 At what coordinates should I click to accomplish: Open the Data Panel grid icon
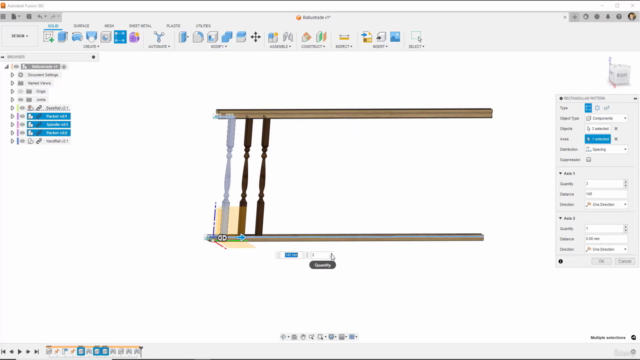coord(3,17)
